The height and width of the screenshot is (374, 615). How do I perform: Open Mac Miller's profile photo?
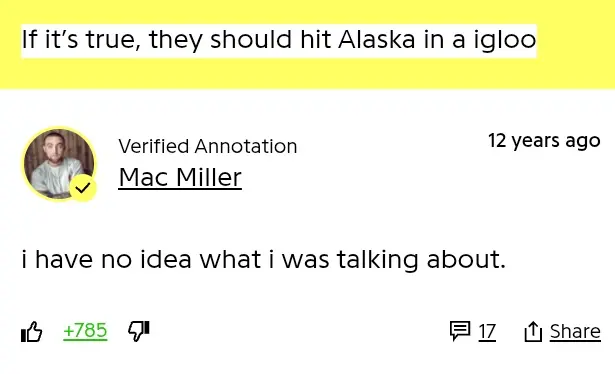tap(59, 163)
